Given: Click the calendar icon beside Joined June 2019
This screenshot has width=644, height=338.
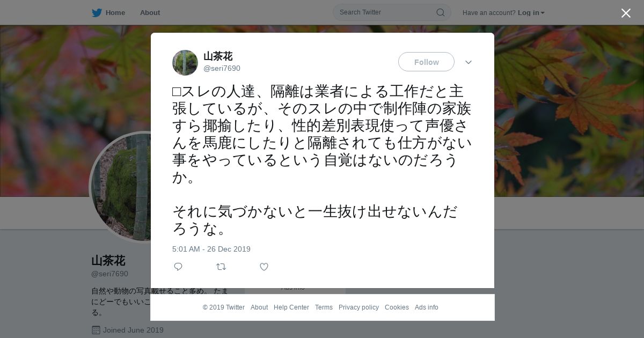Looking at the screenshot, I should pos(96,330).
